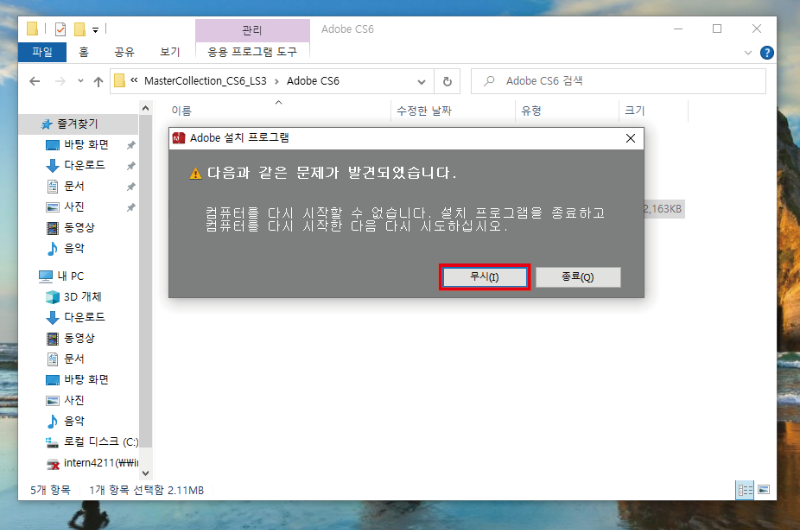Click the pin icon beside 문서

coord(131,187)
